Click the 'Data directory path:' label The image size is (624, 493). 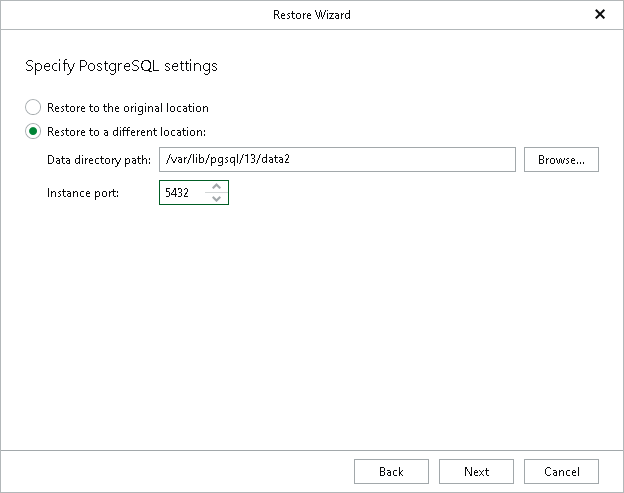[98, 160]
